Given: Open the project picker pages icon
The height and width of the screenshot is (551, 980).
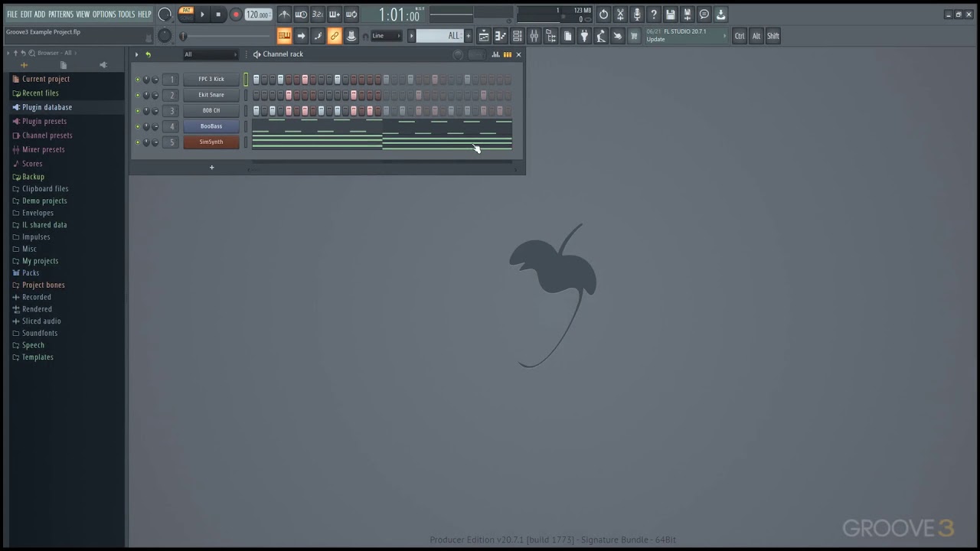Looking at the screenshot, I should click(568, 36).
